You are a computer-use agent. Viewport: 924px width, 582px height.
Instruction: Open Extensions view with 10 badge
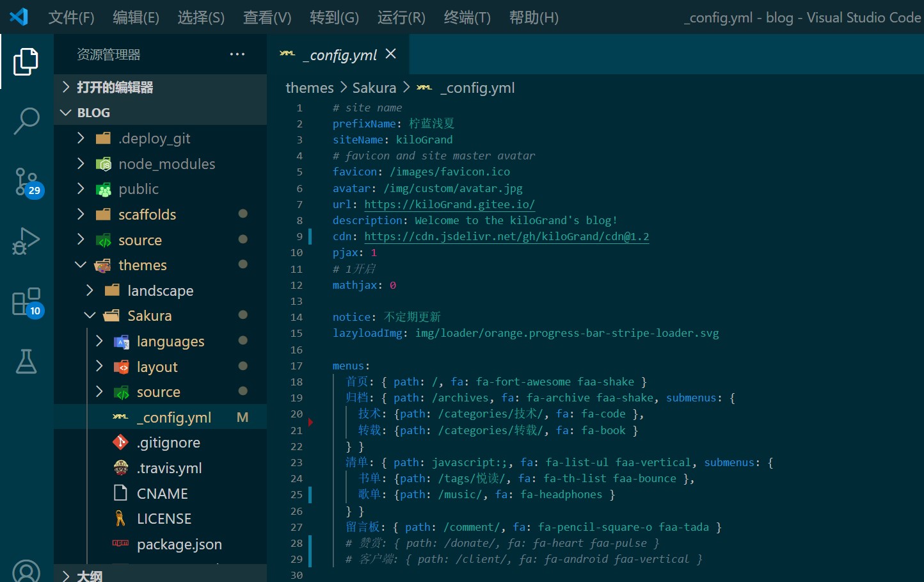(28, 302)
